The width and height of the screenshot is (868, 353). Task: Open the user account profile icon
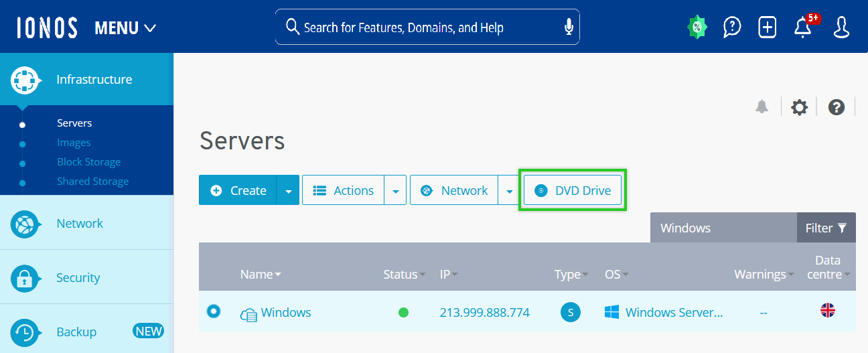841,27
